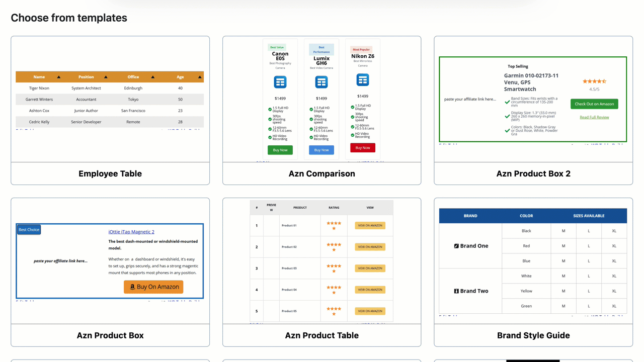Click the Best Value badge above Canon
The image size is (644, 362).
[277, 47]
